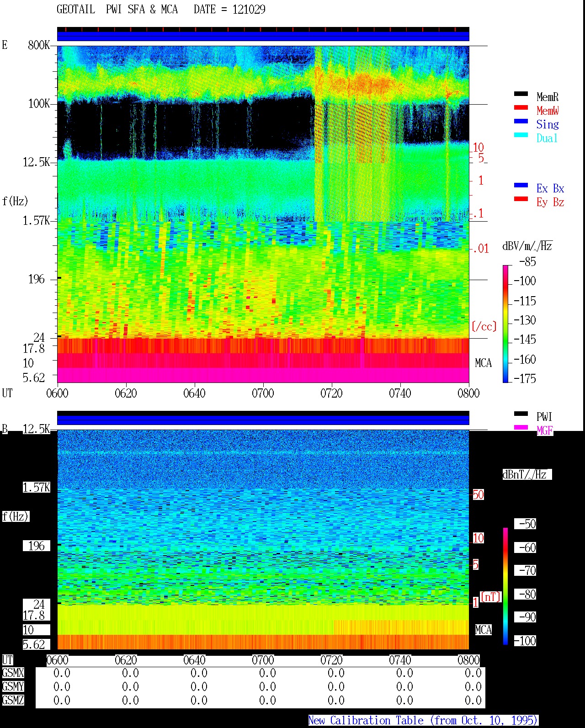Click the dBnT magnetic field color scale bar
Screen dimensions: 585x728
coord(505,586)
